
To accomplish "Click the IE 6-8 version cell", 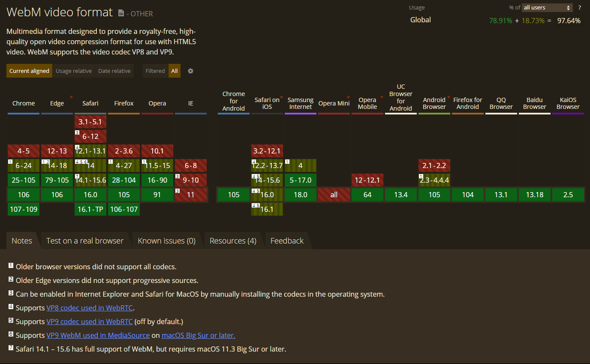I will [x=191, y=165].
